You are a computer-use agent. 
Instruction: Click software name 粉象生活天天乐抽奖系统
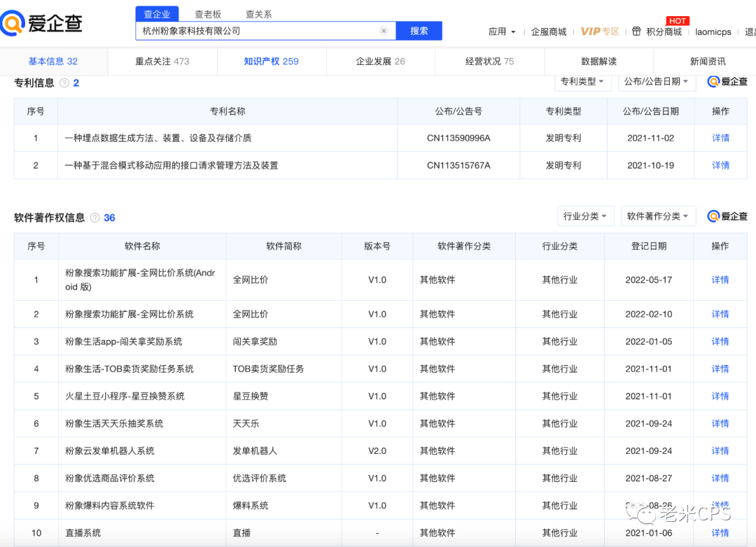pyautogui.click(x=114, y=424)
